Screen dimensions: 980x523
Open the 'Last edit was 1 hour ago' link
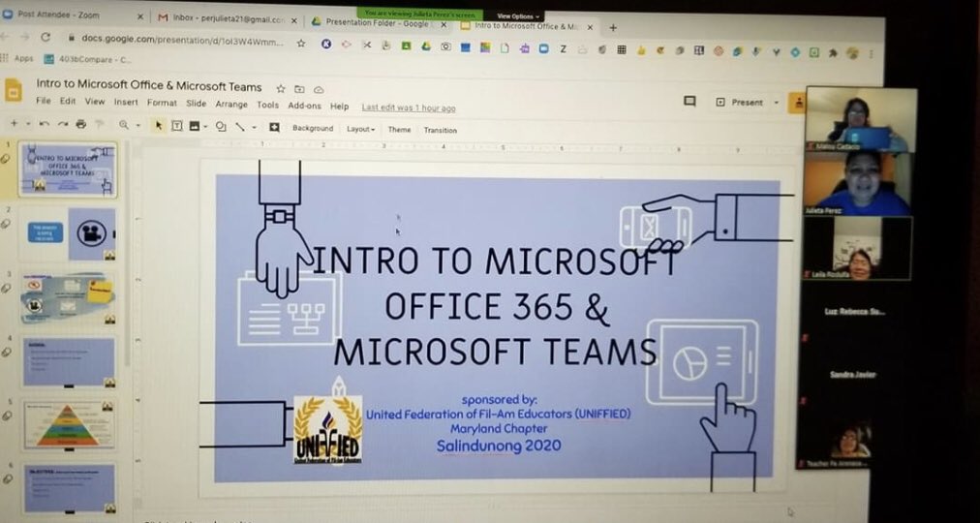[x=409, y=108]
